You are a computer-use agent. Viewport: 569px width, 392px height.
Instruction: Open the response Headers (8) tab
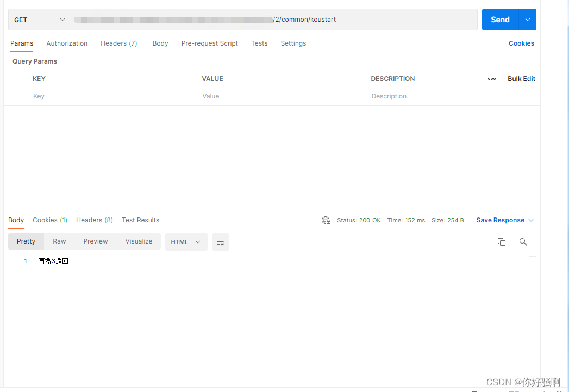tap(95, 220)
